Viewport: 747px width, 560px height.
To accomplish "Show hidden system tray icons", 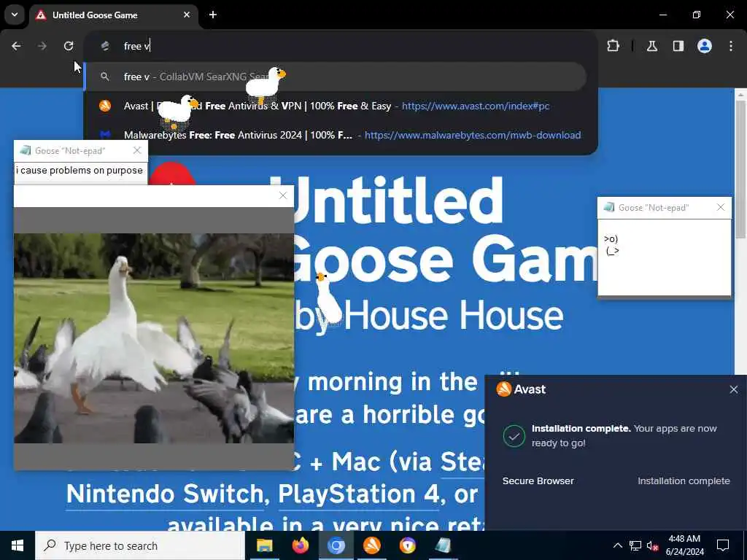I will point(617,545).
